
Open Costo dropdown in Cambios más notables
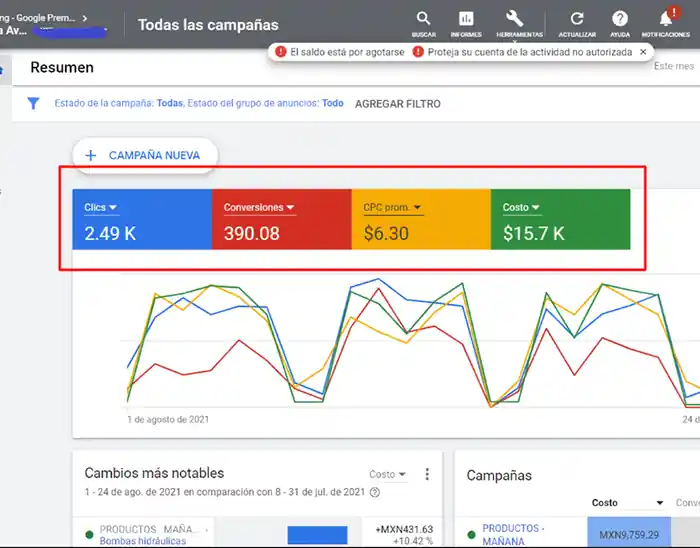point(387,474)
